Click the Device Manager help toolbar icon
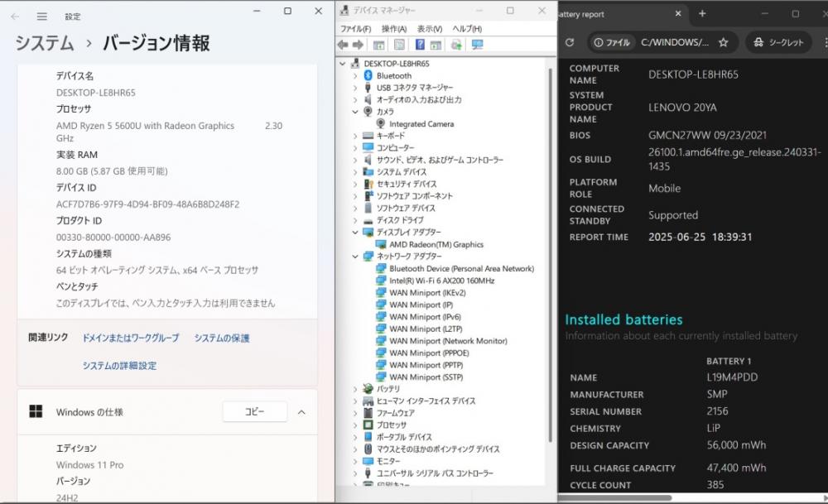The image size is (828, 504). (x=420, y=45)
